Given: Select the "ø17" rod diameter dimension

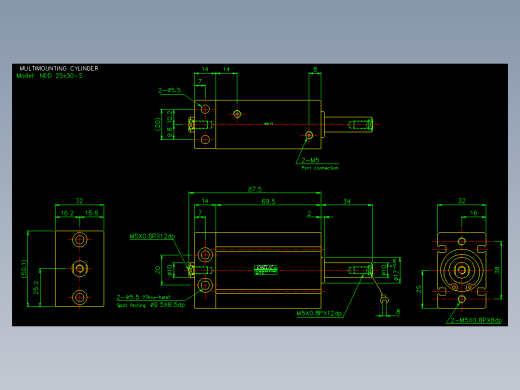Looking at the screenshot, I should (396, 271).
